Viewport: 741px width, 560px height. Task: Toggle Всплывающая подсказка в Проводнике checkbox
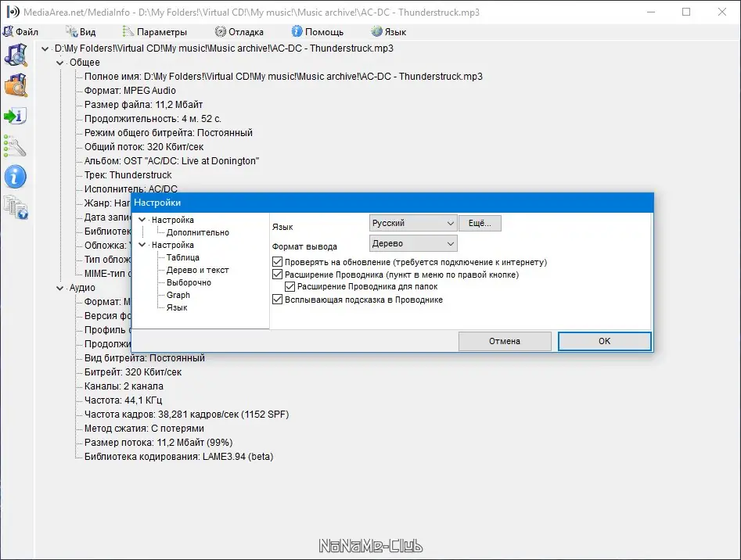pyautogui.click(x=278, y=300)
